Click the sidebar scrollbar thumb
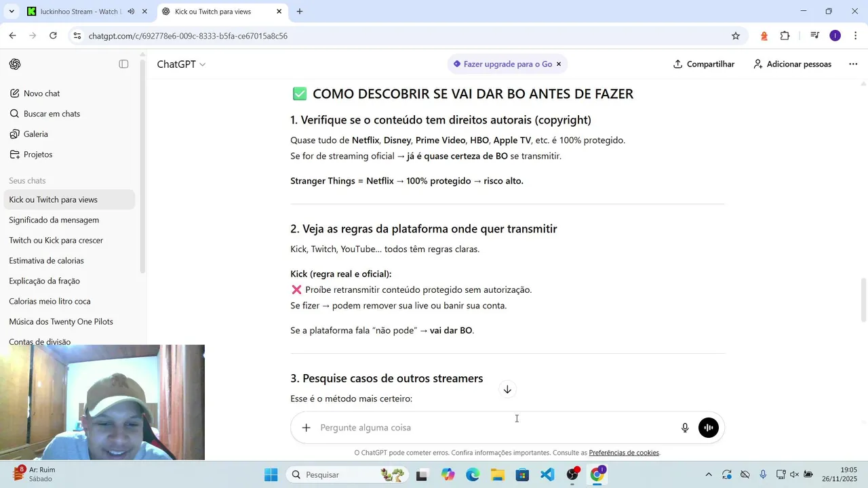Viewport: 868px width, 488px height. (142, 166)
